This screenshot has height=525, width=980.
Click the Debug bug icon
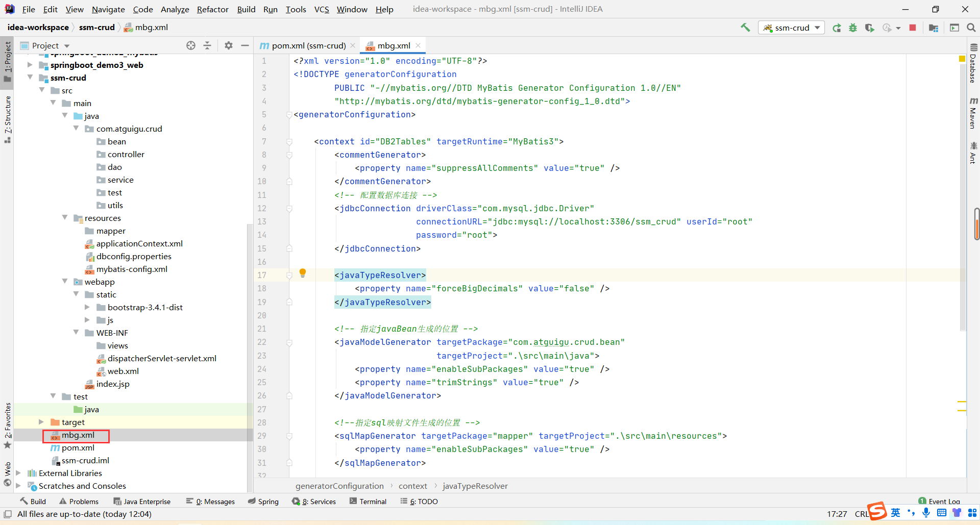point(853,28)
